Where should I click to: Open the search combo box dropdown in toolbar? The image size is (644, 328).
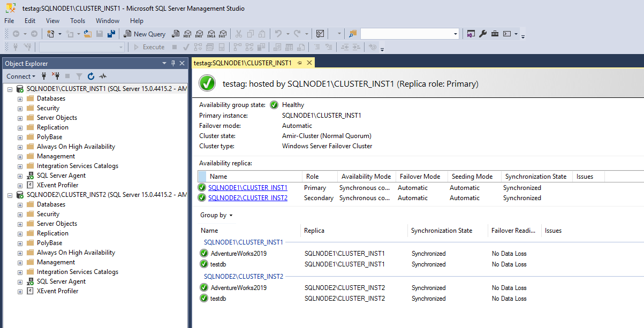456,34
